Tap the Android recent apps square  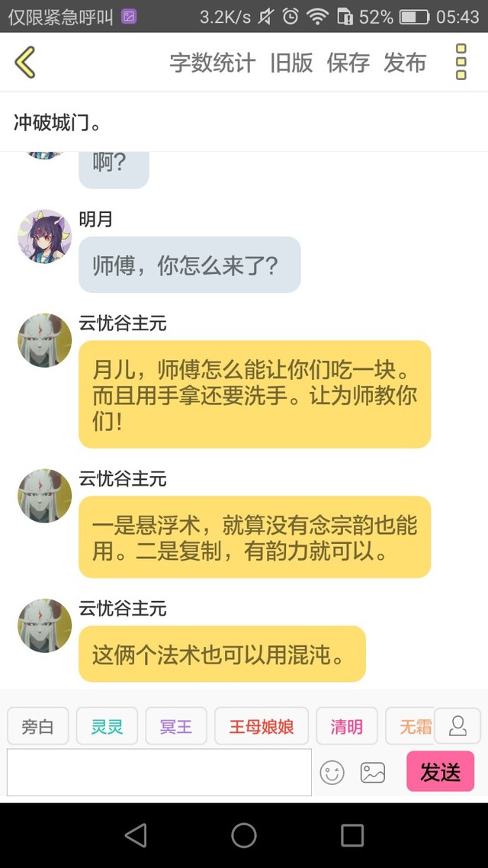click(352, 835)
